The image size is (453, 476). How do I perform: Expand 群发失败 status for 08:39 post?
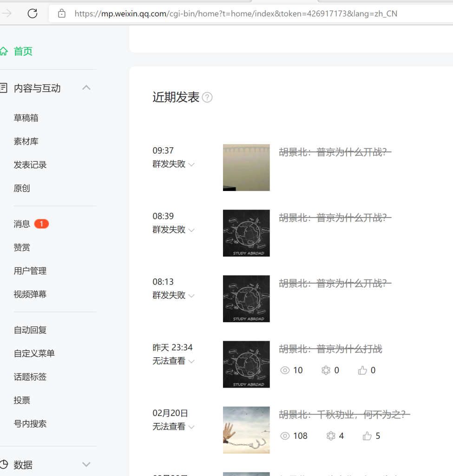coord(191,230)
